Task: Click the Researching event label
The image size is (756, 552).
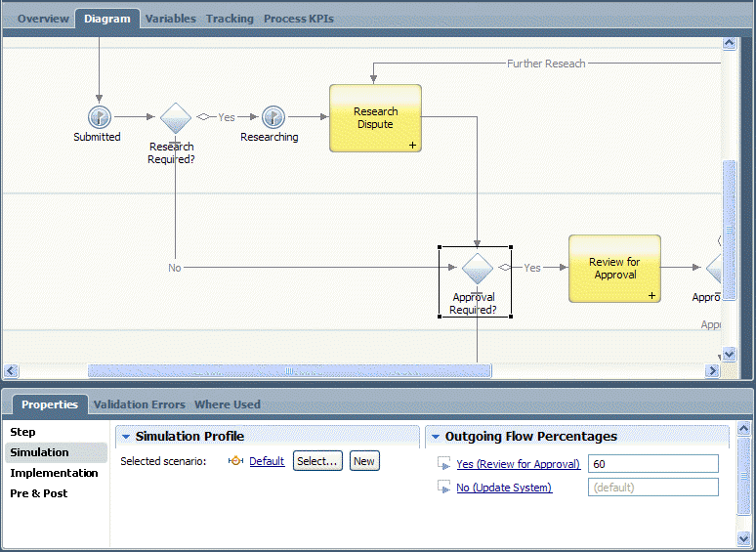Action: point(269,137)
